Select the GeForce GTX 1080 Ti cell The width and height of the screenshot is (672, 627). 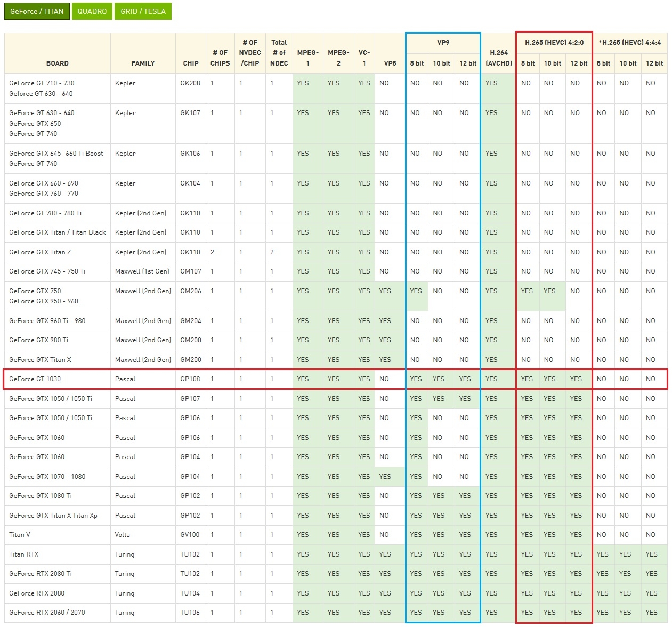coord(58,496)
